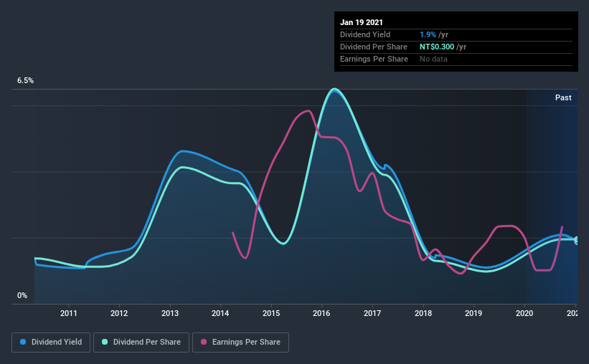The height and width of the screenshot is (364, 589).
Task: Click the 2019 x-axis label
Action: point(473,313)
